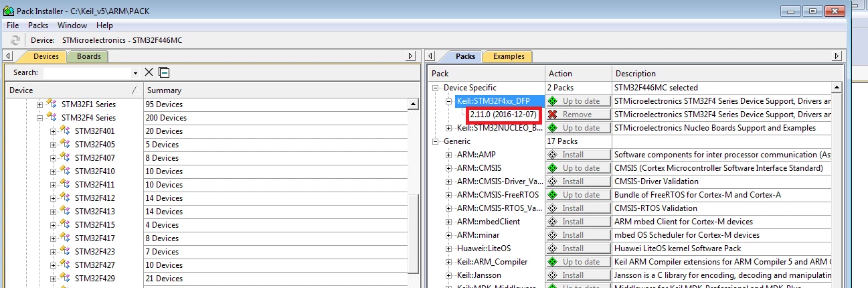
Task: Install the ARM::minar pack
Action: pyautogui.click(x=578, y=235)
